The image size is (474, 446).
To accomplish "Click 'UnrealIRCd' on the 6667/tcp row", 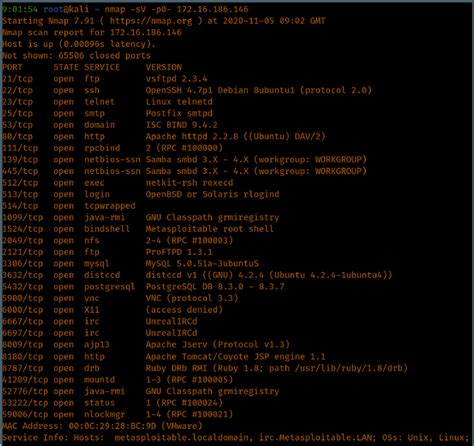I will pos(171,321).
